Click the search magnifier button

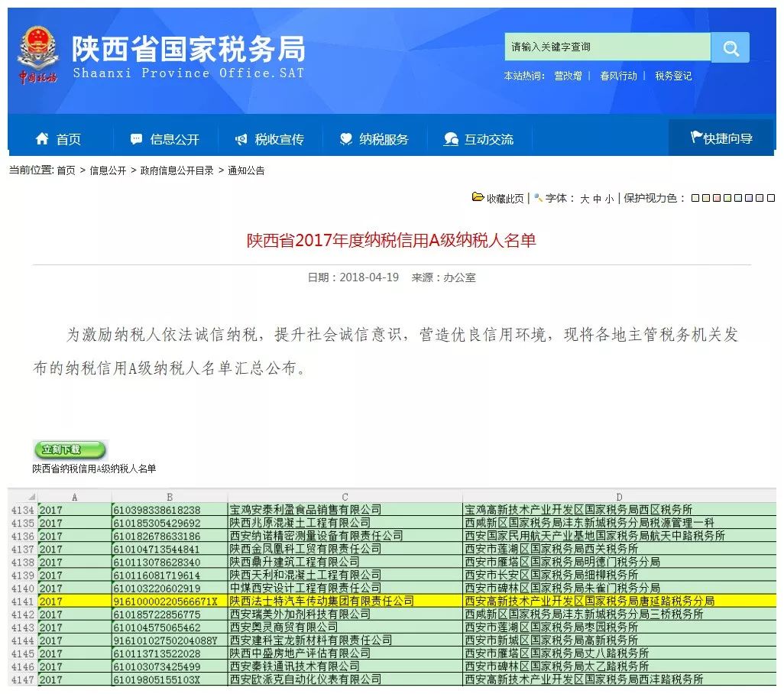click(x=730, y=47)
